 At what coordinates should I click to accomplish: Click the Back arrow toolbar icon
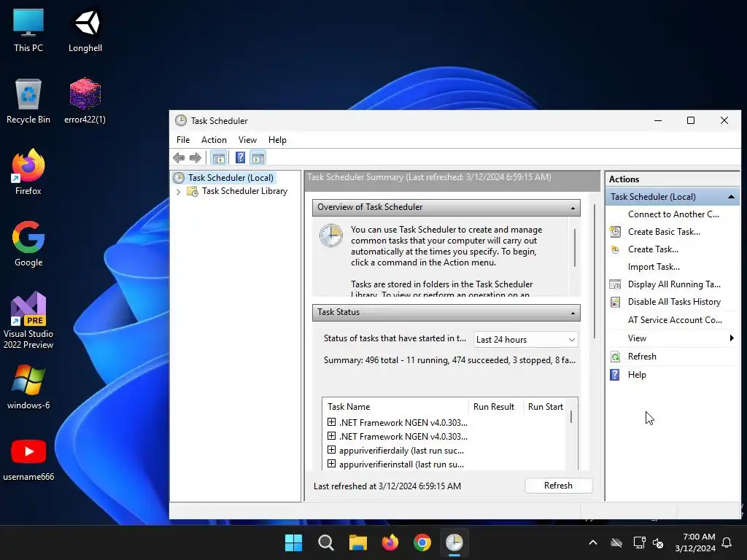click(179, 157)
